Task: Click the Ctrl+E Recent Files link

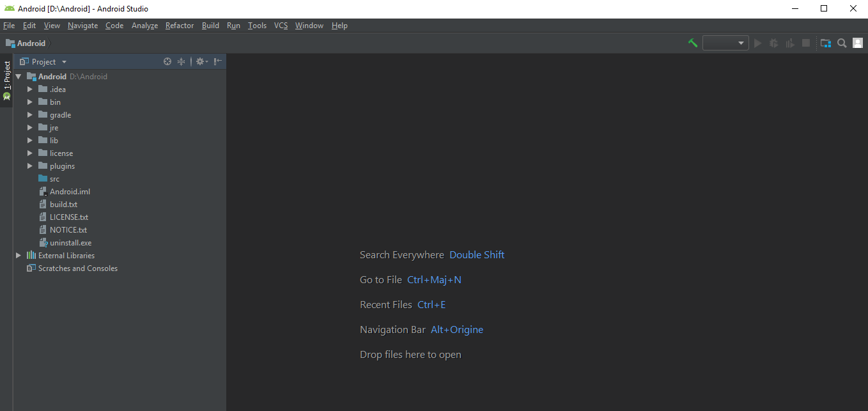Action: coord(431,304)
